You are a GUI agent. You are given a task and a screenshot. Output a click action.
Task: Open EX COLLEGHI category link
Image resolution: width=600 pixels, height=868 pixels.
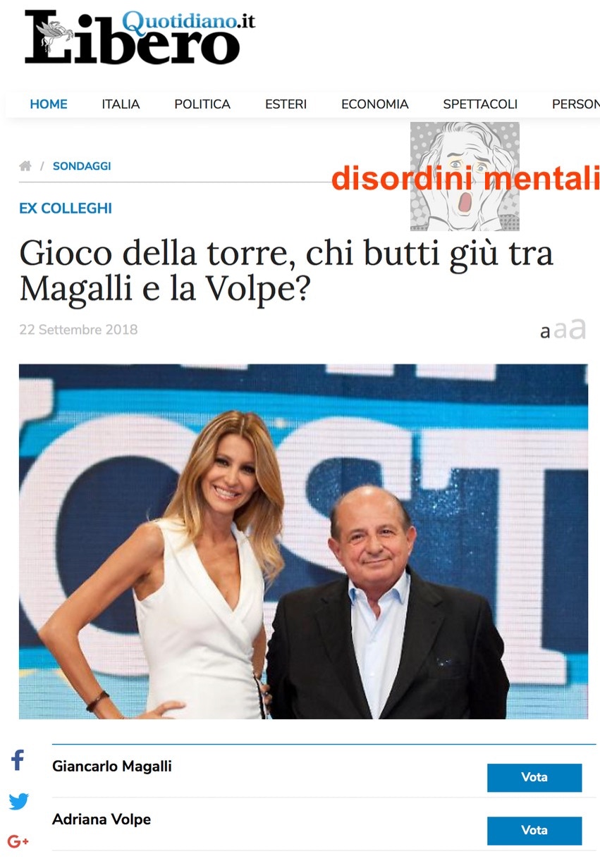[66, 209]
